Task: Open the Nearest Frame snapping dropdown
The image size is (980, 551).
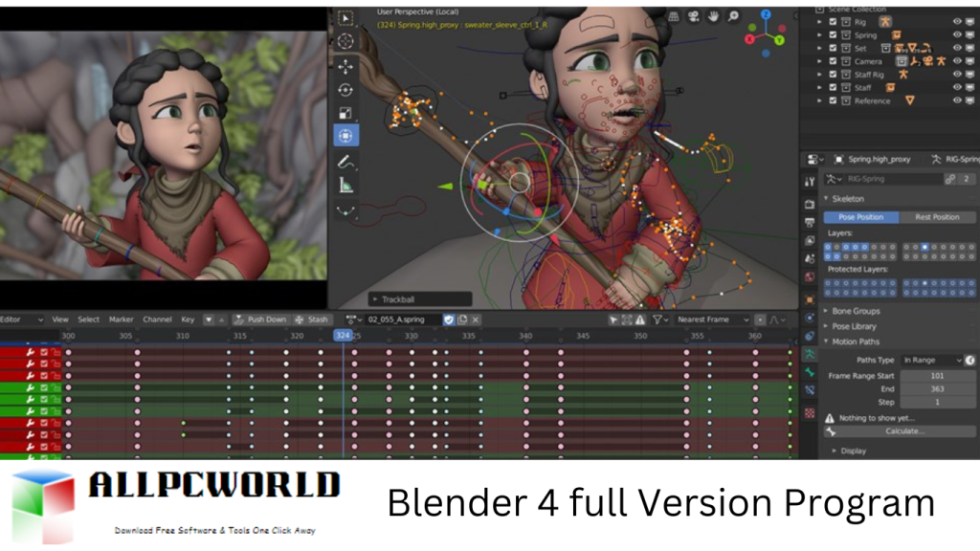Action: coord(712,320)
